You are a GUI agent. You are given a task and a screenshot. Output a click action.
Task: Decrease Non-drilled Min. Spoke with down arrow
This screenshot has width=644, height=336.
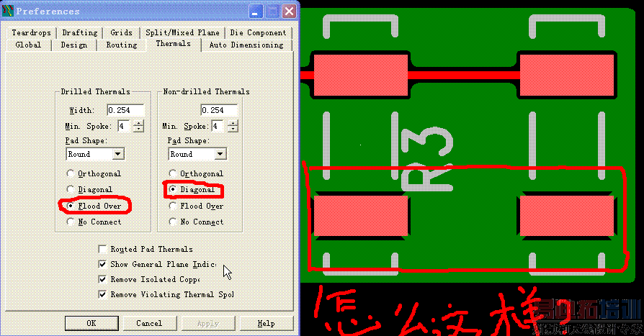pyautogui.click(x=233, y=129)
